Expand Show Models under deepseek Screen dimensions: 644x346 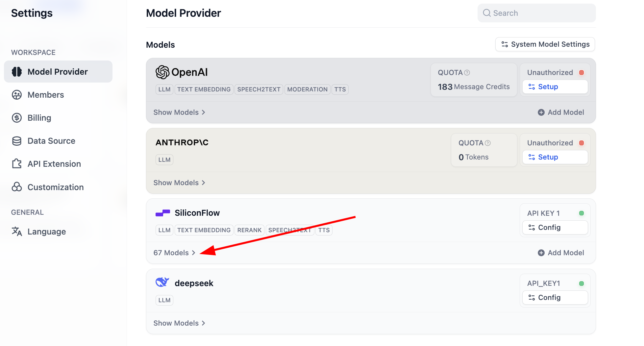[x=179, y=323]
